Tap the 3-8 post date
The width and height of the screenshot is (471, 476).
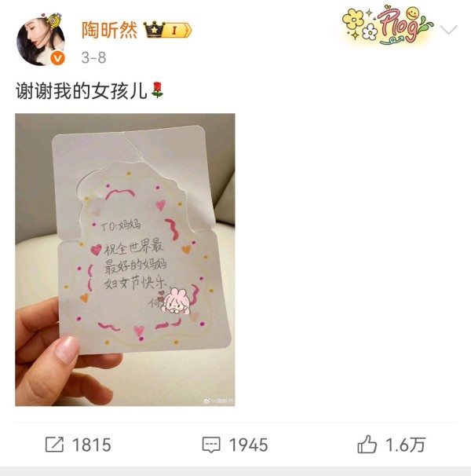(x=93, y=57)
